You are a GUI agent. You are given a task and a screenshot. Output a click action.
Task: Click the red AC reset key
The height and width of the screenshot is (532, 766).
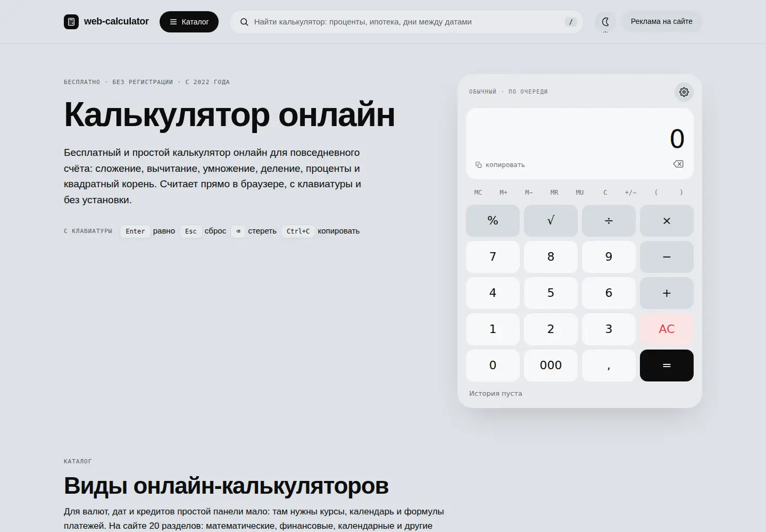[x=667, y=329]
